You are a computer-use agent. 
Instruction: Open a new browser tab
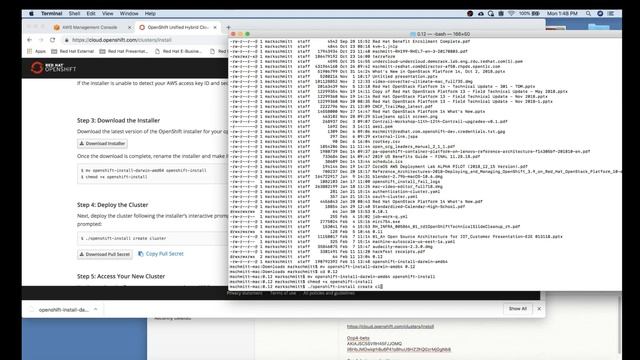[x=229, y=27]
